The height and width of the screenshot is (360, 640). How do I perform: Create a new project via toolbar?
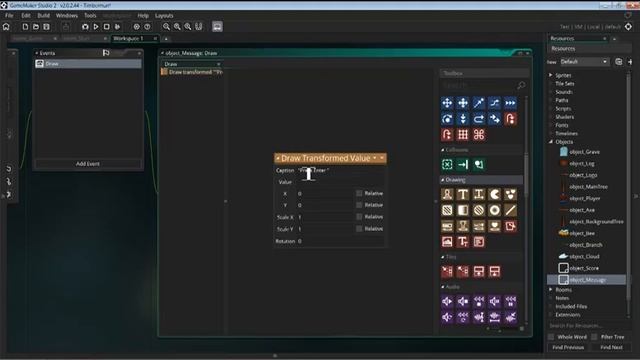tap(25, 27)
